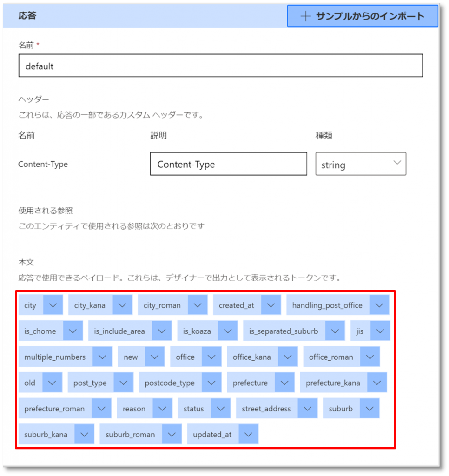Open the updated_at token chevron

tap(248, 434)
